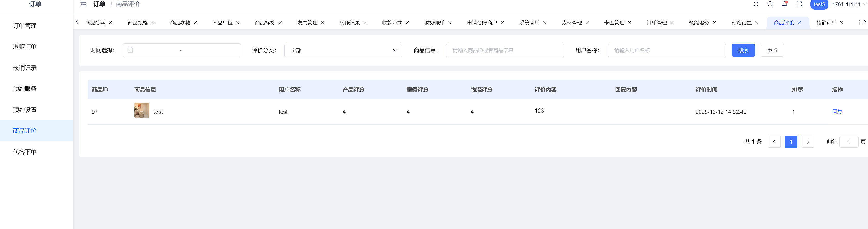Open 退款订单 in the sidebar
Viewport: 868px width, 229px height.
tap(25, 47)
